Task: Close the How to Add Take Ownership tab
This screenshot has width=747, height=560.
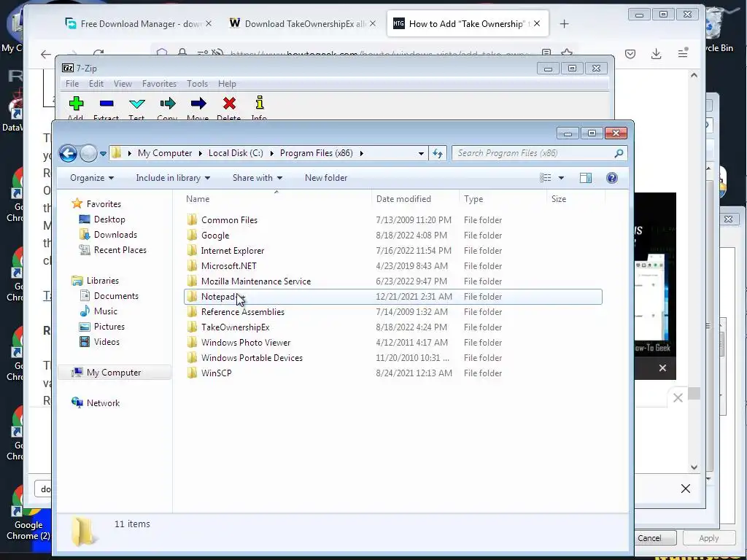Action: 537,23
